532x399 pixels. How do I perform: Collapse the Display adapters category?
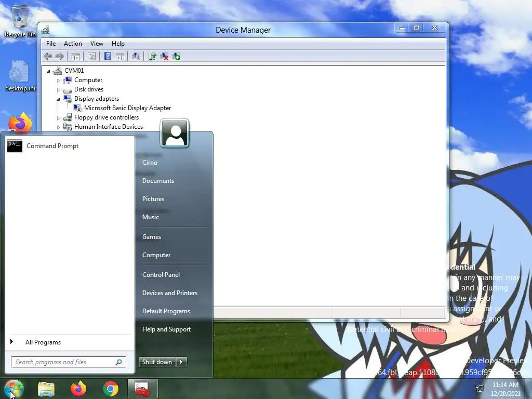pos(58,99)
